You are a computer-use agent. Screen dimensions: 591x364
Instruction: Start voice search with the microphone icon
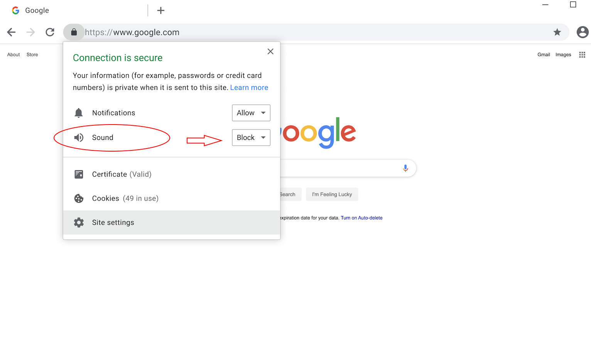pos(405,168)
